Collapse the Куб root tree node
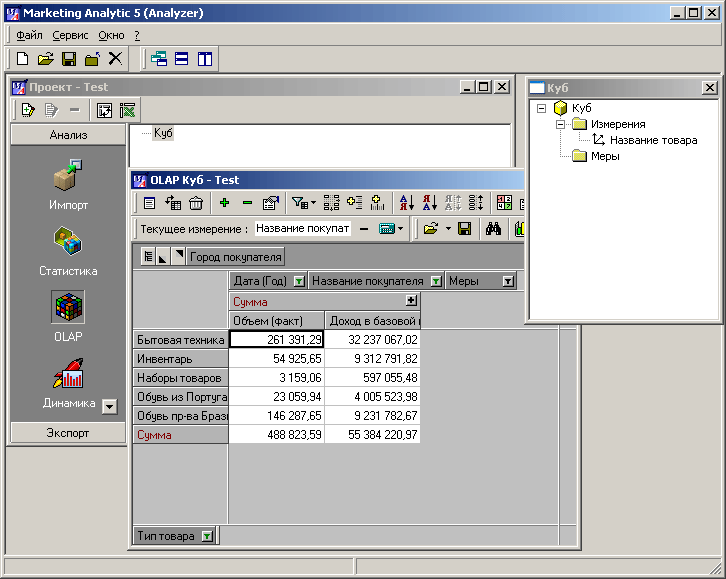 coord(541,108)
